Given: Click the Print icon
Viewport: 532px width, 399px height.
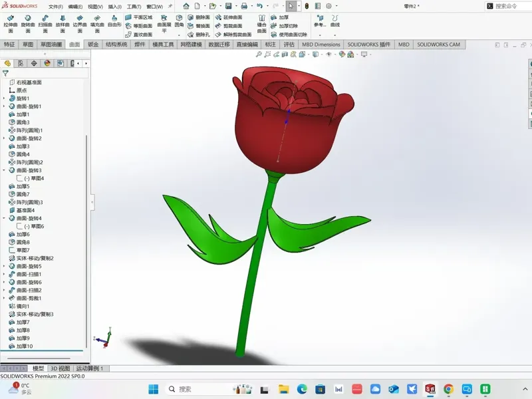Looking at the screenshot, I should 244,6.
